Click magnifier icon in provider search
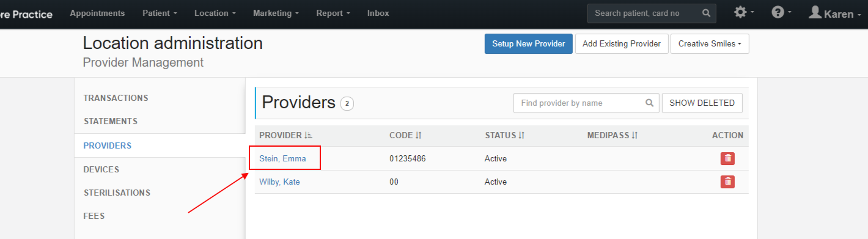The width and height of the screenshot is (868, 239). tap(649, 103)
